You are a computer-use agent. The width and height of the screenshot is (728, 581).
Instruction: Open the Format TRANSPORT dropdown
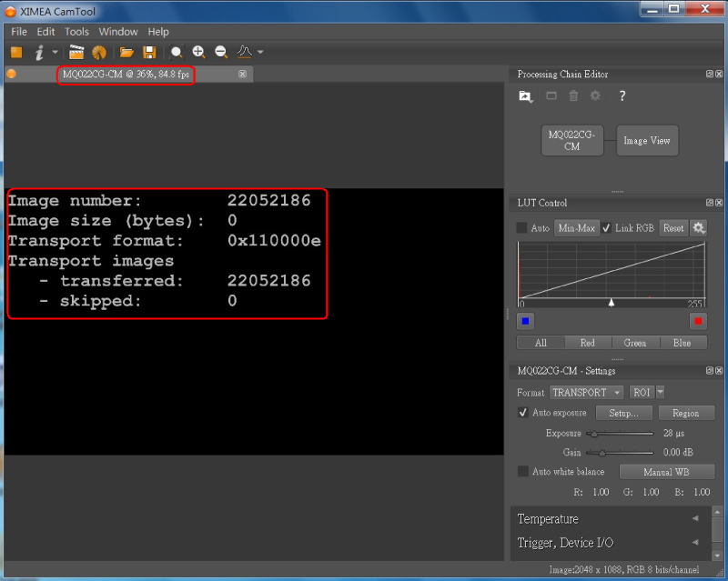pyautogui.click(x=586, y=393)
